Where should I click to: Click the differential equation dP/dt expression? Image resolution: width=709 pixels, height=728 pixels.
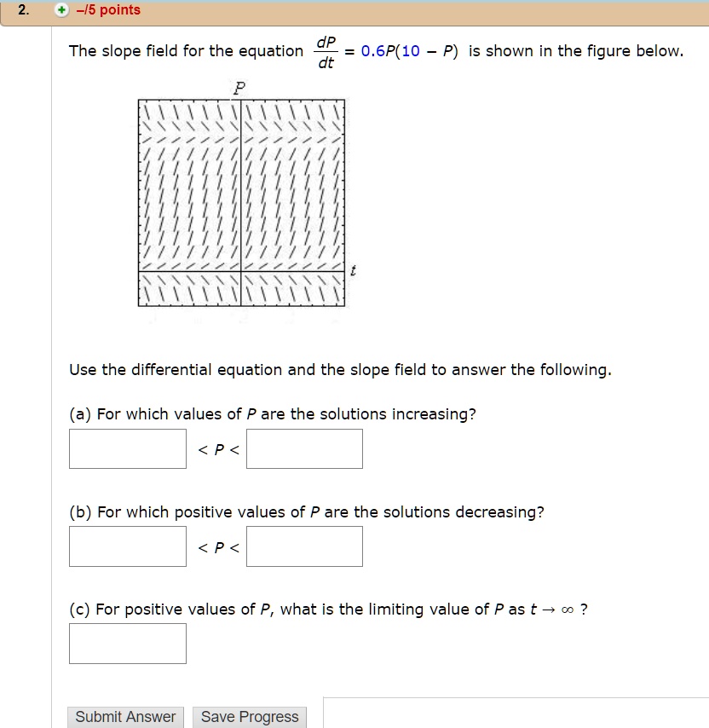coord(326,49)
